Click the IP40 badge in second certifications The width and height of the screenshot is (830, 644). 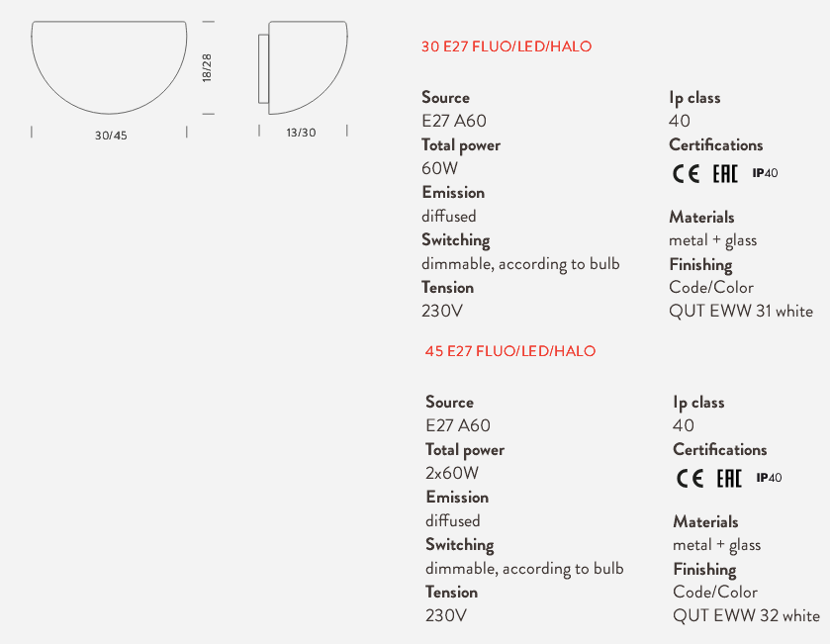click(769, 478)
